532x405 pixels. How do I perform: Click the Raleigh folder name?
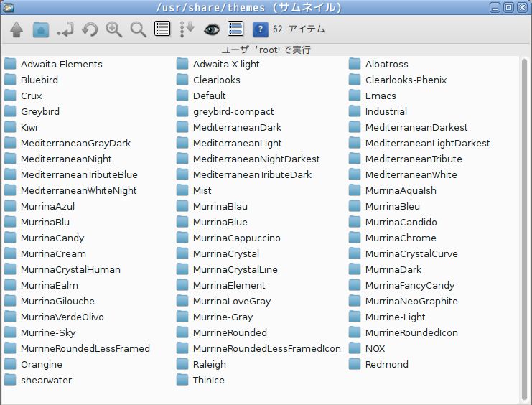click(209, 364)
